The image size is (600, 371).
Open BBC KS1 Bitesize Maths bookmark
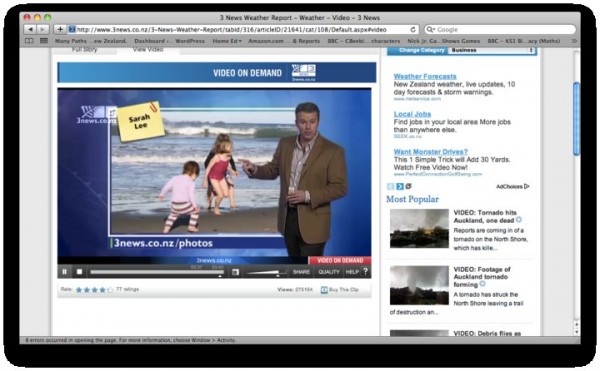(523, 41)
